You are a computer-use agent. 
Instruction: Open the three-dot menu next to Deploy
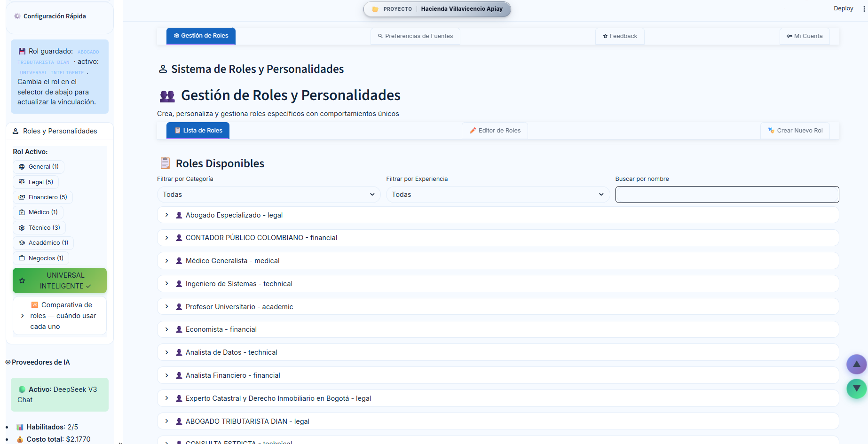coord(864,9)
